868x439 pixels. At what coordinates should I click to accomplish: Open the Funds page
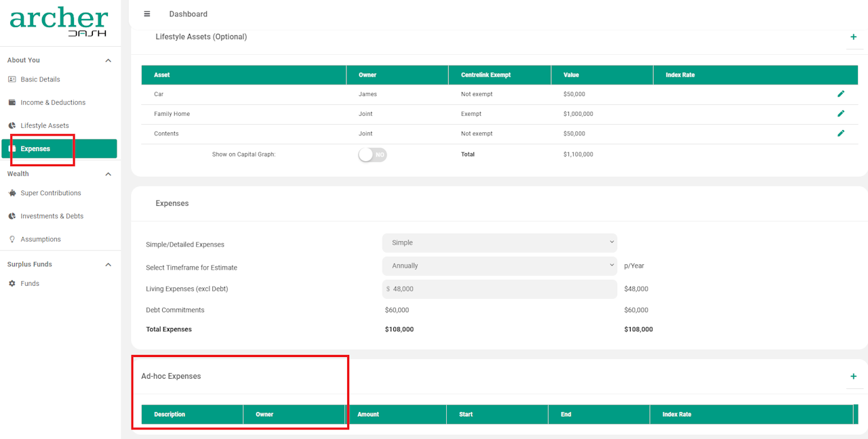pos(30,283)
